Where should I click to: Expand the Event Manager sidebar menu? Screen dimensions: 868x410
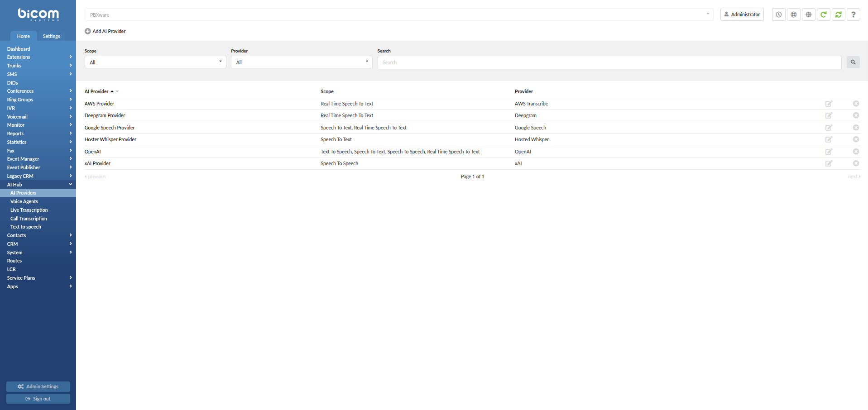38,159
